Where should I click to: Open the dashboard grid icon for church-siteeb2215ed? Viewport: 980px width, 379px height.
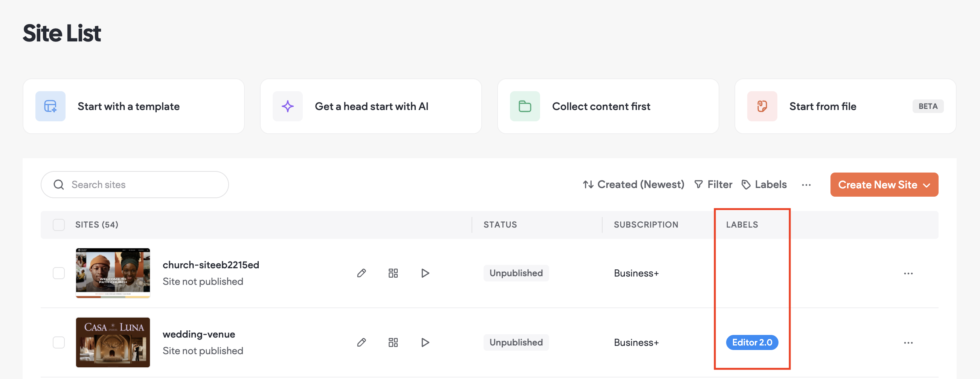pos(393,273)
